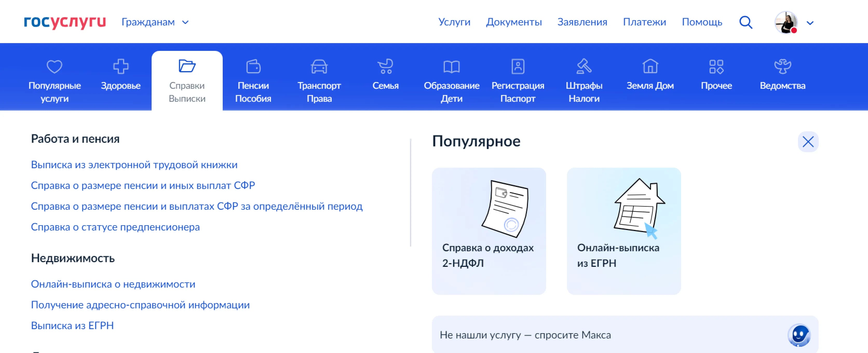Click the Популярное heading text
This screenshot has height=353, width=868.
tap(476, 141)
